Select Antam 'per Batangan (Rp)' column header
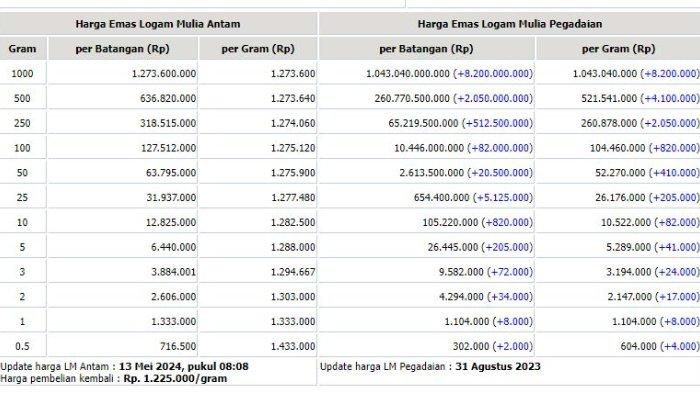This screenshot has width=700, height=393. tap(122, 49)
